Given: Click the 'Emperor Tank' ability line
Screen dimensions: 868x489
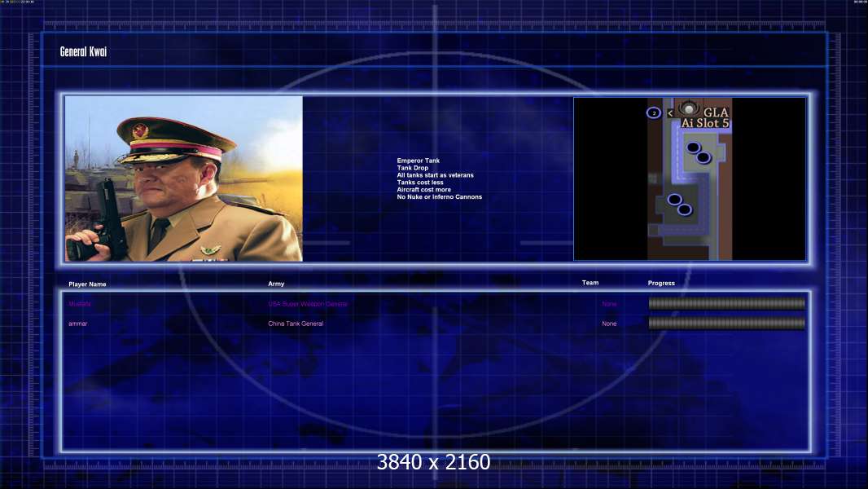Looking at the screenshot, I should click(418, 161).
